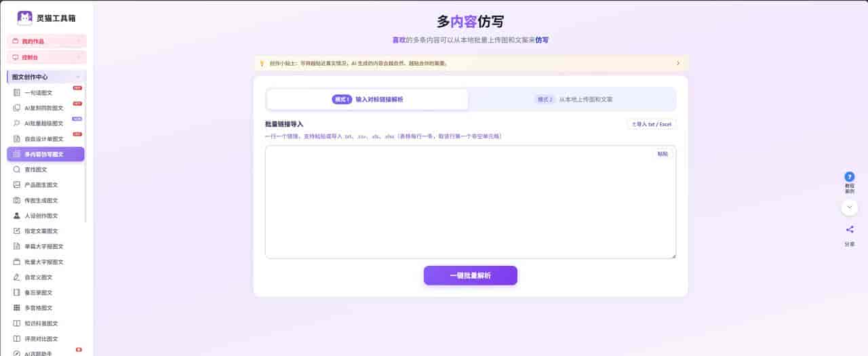The width and height of the screenshot is (868, 356).
Task: Click the 灵猫工具箱 cat logo icon
Action: point(25,18)
